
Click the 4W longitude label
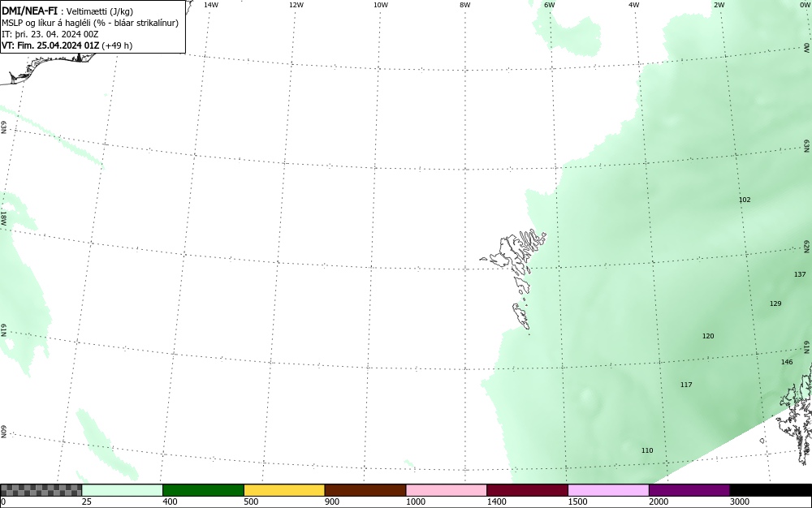634,5
